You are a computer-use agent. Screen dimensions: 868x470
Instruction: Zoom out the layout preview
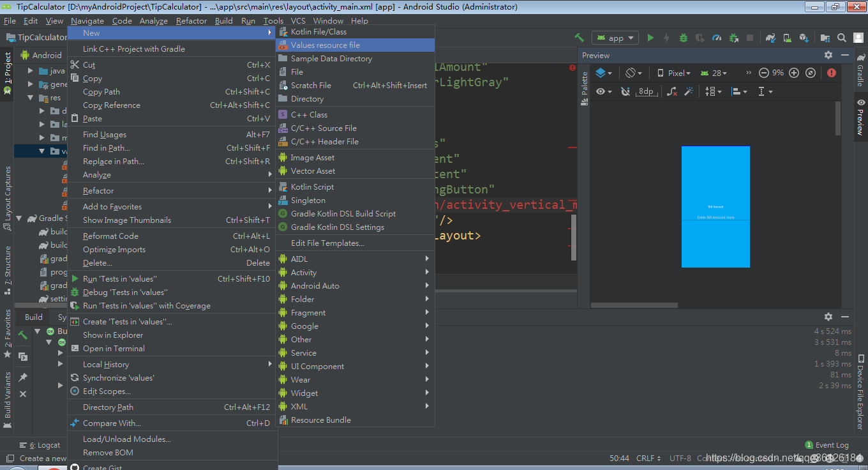coord(763,73)
